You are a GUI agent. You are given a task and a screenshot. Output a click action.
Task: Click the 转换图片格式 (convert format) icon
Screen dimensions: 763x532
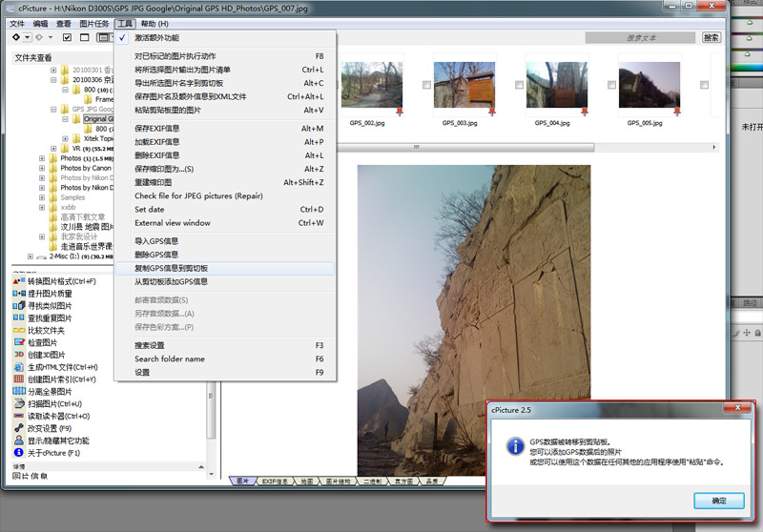point(18,281)
